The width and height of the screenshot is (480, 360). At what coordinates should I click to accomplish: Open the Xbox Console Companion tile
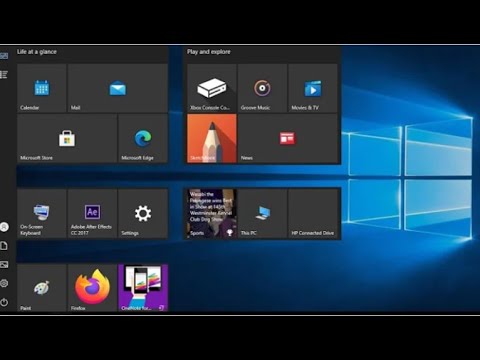(212, 88)
